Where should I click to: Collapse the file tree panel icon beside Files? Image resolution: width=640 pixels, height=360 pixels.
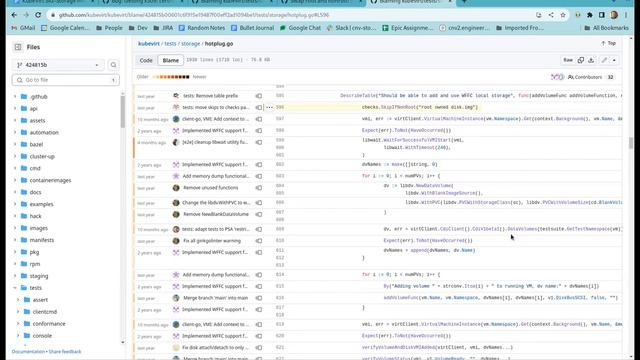[18, 47]
